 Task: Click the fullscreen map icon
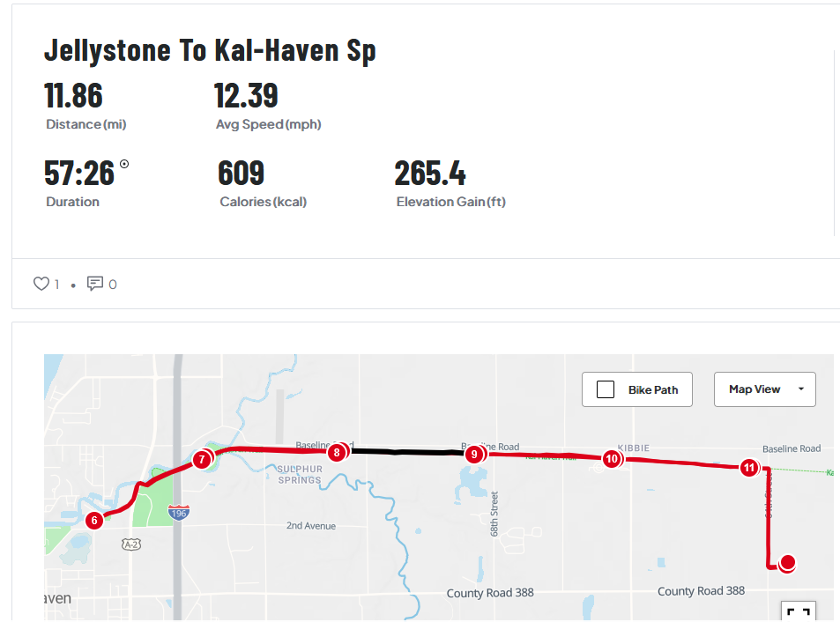pyautogui.click(x=798, y=613)
